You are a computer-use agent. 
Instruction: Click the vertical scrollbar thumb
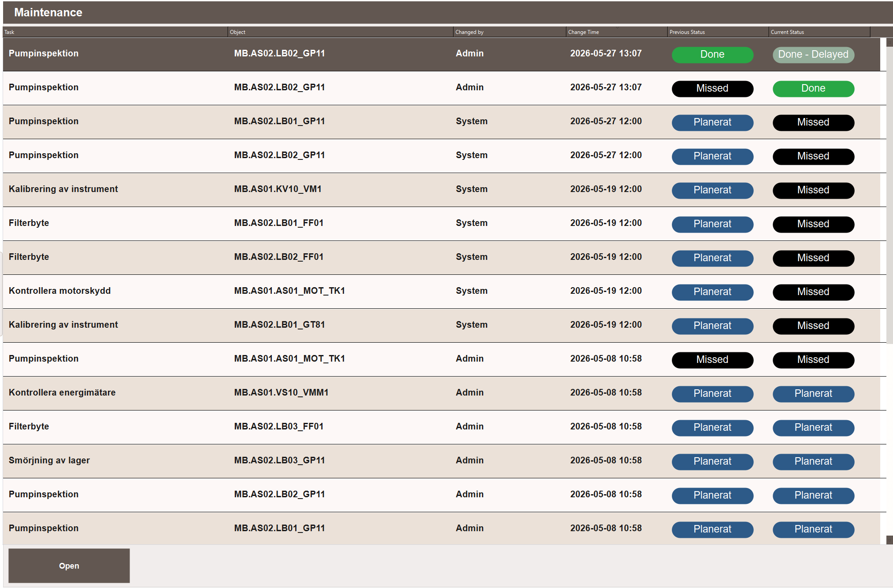pos(889,195)
